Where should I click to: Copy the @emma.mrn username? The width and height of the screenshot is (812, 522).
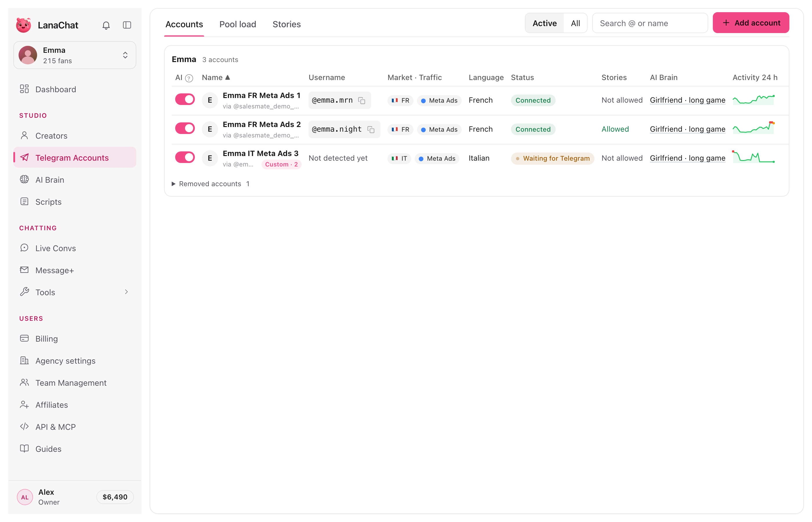(362, 101)
